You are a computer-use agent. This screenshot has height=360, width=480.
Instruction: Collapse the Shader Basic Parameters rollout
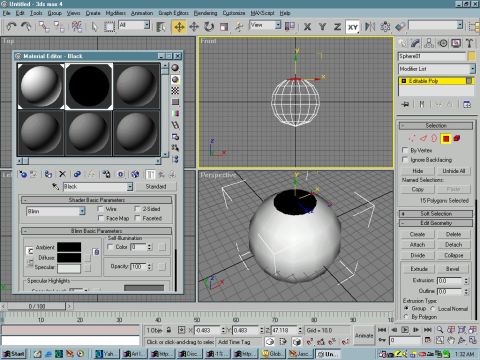96,200
